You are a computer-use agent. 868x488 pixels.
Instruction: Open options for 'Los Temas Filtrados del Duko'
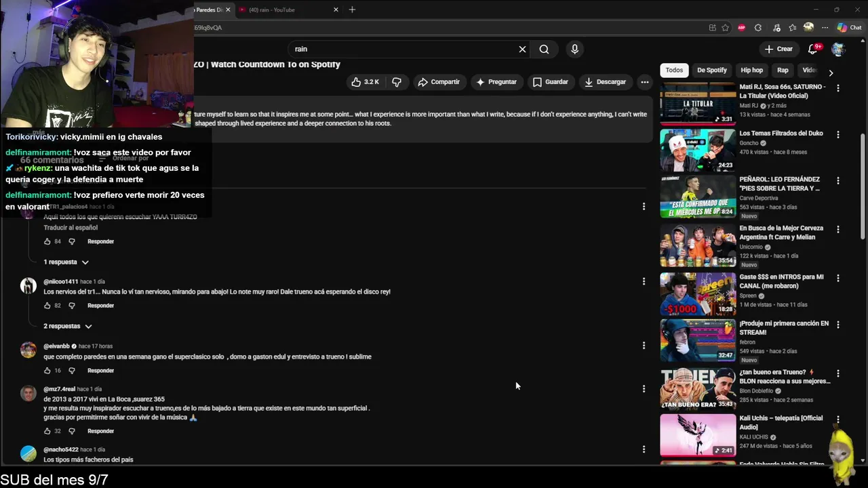(x=838, y=135)
